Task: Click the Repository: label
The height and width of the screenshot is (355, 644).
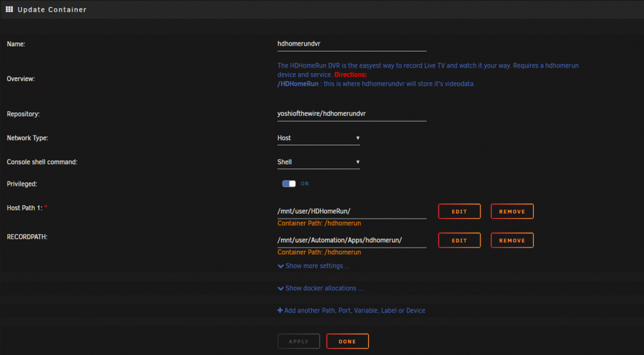Action: [23, 114]
